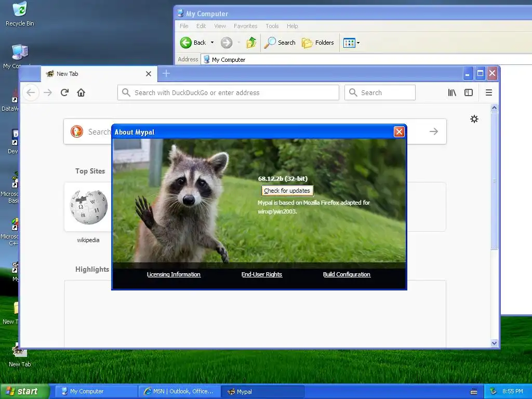The width and height of the screenshot is (532, 399).
Task: Open the Recycle Bin desktop icon
Action: pyautogui.click(x=20, y=14)
